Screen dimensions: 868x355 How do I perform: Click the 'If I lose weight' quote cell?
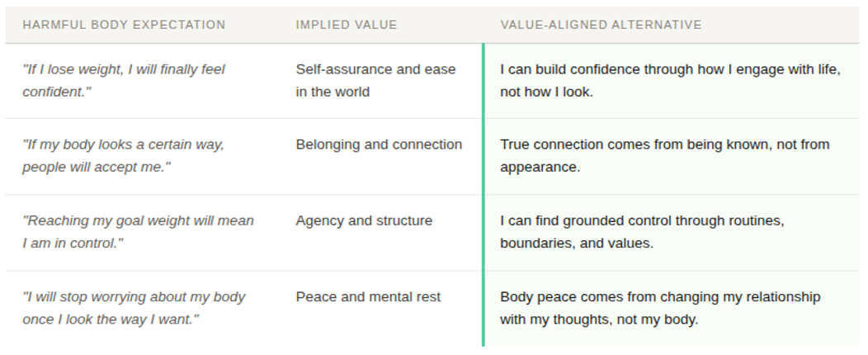tap(124, 80)
